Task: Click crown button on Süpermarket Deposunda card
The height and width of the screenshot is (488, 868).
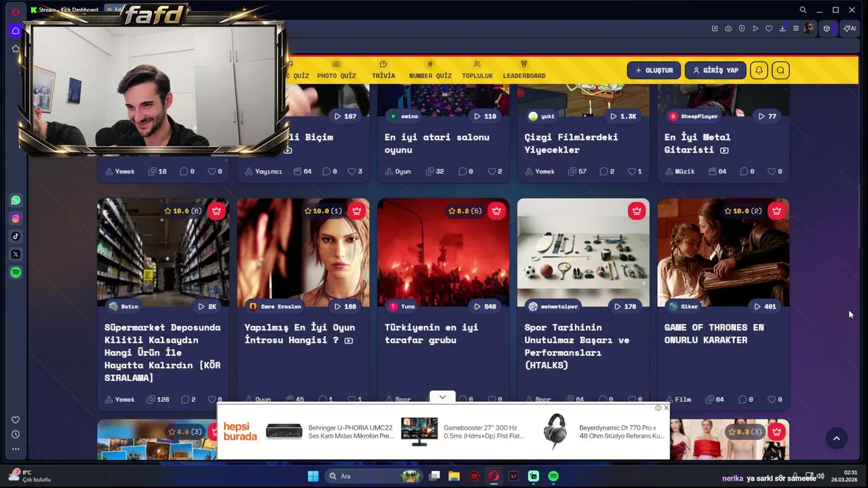Action: [x=216, y=211]
